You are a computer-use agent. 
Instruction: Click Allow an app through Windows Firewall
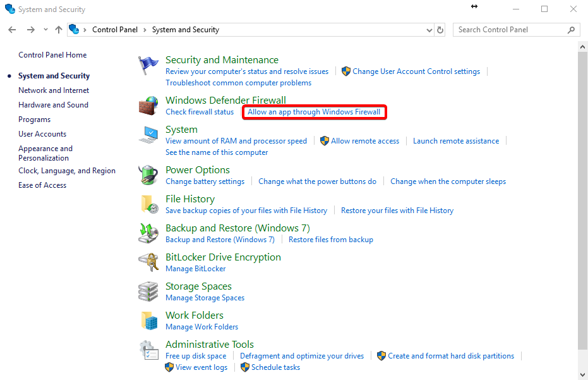[314, 112]
